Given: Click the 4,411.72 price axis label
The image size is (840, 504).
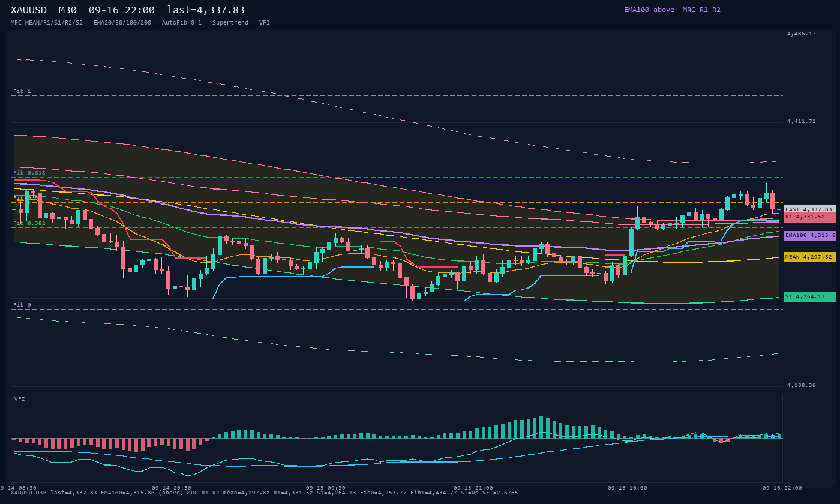Looking at the screenshot, I should click(x=802, y=121).
